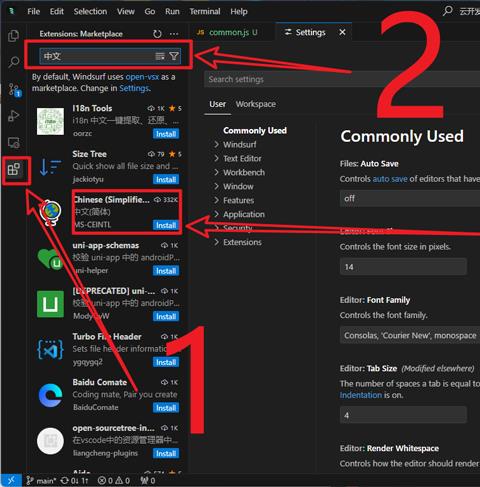Install the uni-app-schemas extension

[x=166, y=271]
